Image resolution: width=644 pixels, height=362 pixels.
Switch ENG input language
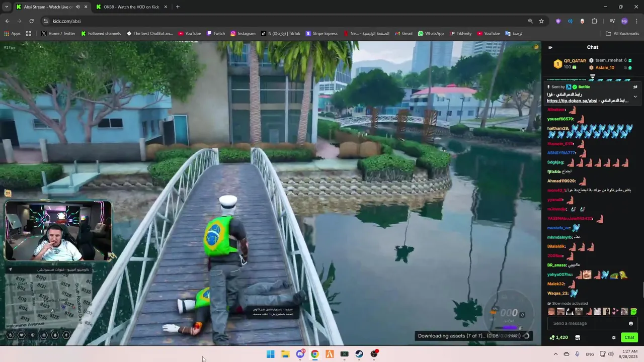tap(590, 354)
